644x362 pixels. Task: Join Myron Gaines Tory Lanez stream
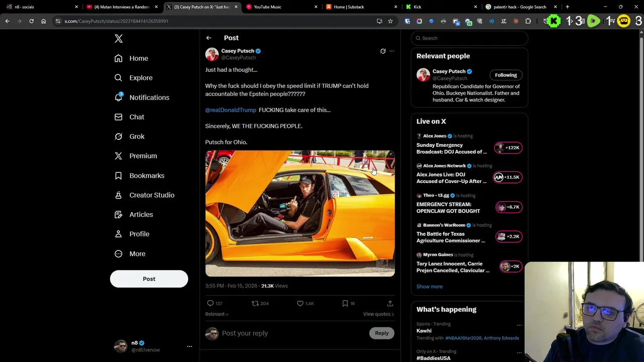[x=469, y=263]
